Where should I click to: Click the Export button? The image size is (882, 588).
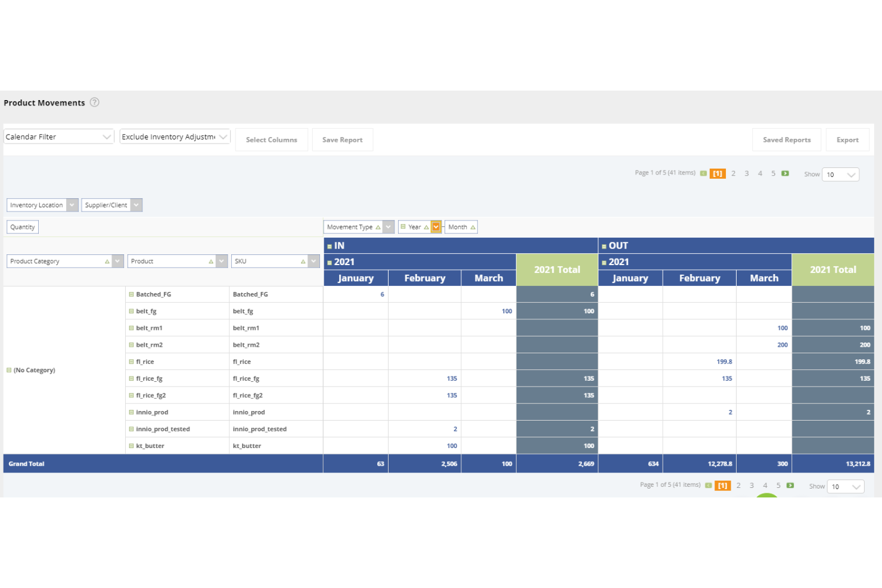pyautogui.click(x=847, y=139)
